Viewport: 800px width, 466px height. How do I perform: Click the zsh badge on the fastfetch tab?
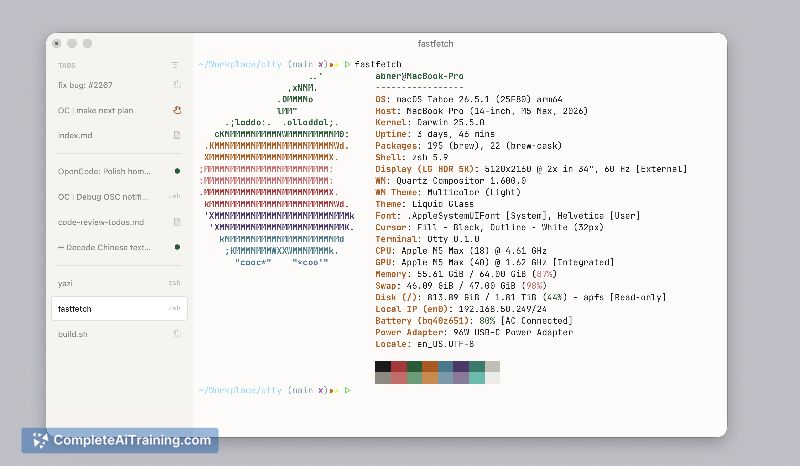click(174, 308)
